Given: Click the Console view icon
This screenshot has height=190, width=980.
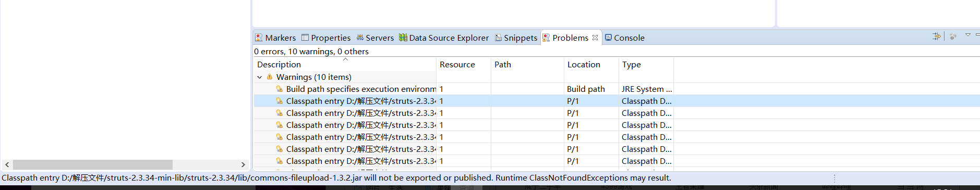Looking at the screenshot, I should point(608,38).
